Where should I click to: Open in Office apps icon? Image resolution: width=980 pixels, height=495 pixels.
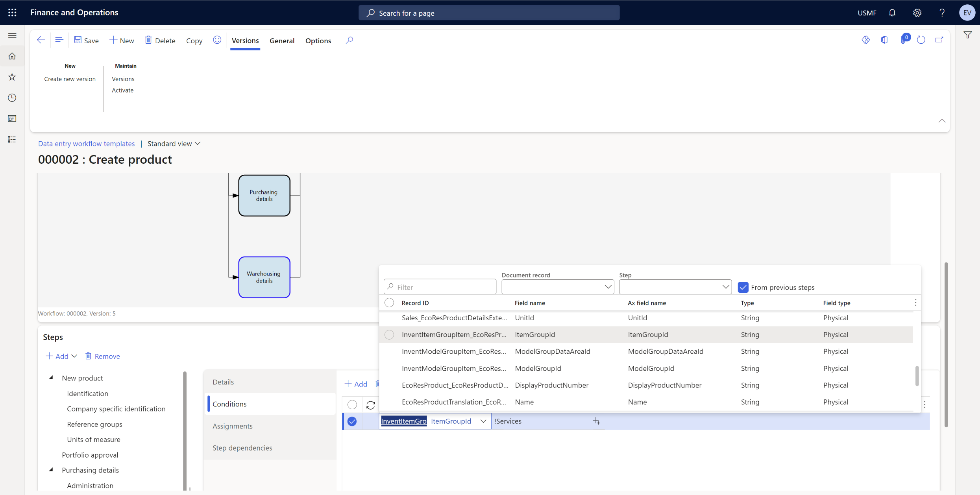(x=884, y=40)
